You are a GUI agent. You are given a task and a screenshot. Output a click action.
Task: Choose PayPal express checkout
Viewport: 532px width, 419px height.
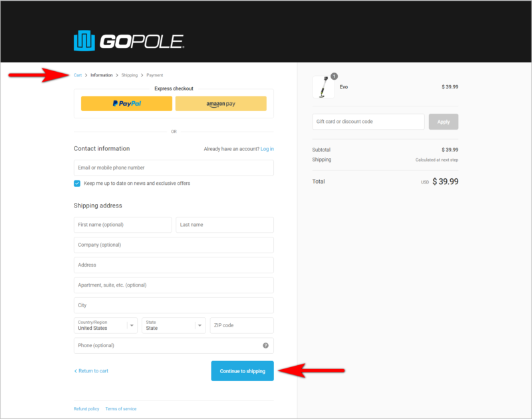[126, 103]
